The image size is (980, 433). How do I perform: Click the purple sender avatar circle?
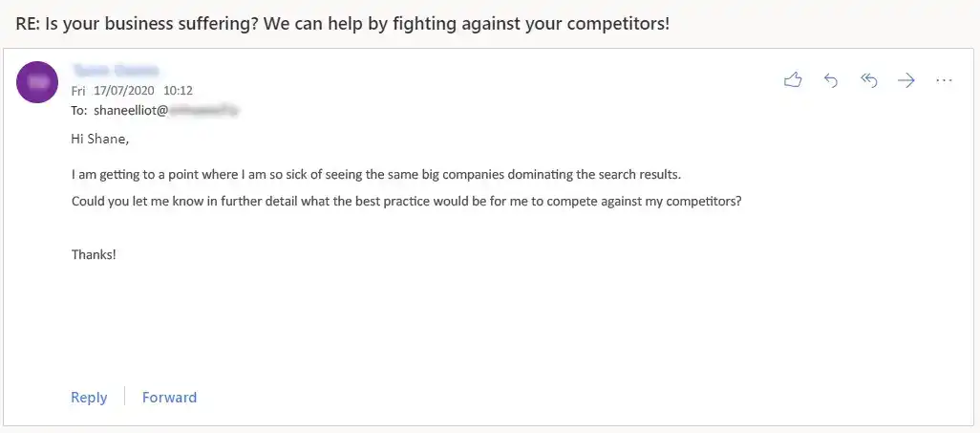tap(37, 82)
